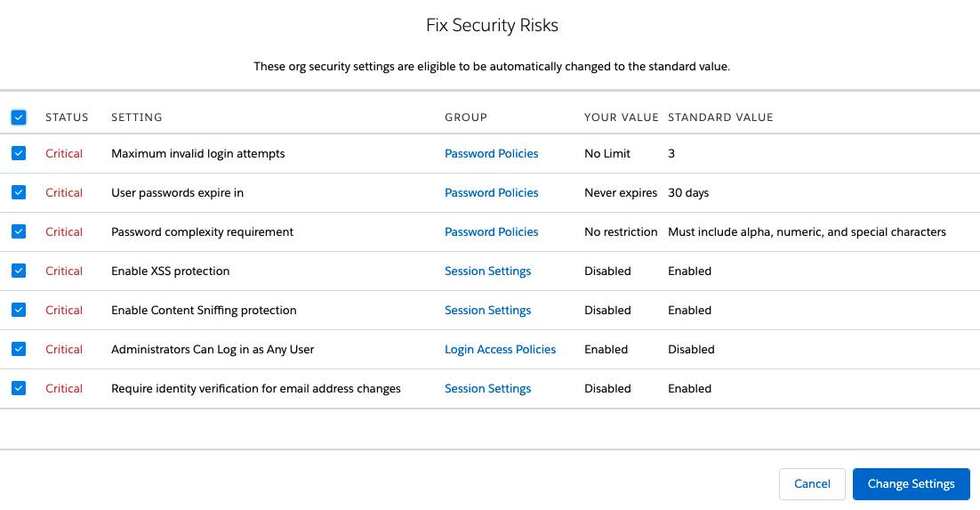Viewport: 980px width, 510px height.
Task: Deselect identity verification for email changes checkbox
Action: (x=19, y=388)
